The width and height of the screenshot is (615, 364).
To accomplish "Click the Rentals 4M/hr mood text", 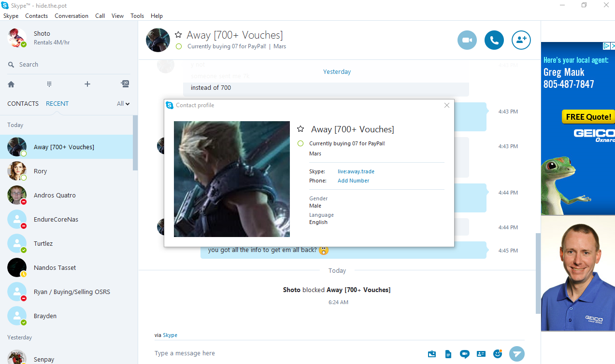I will [x=52, y=42].
